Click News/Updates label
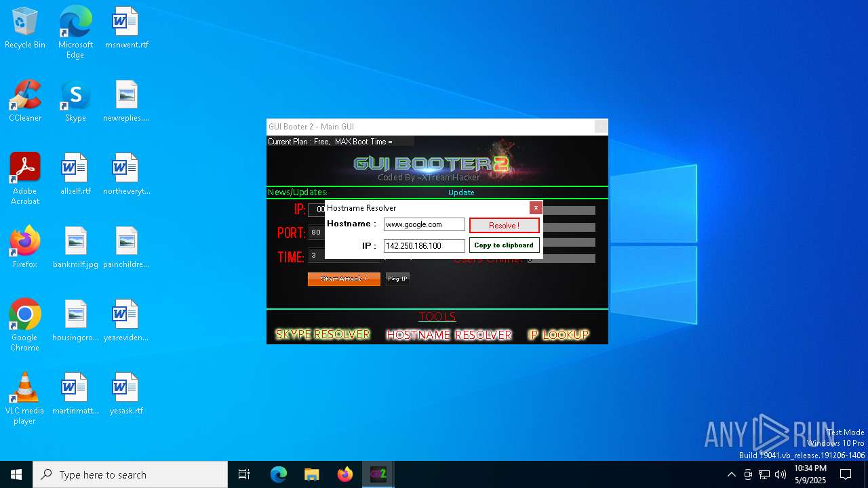The image size is (868, 488). (298, 192)
